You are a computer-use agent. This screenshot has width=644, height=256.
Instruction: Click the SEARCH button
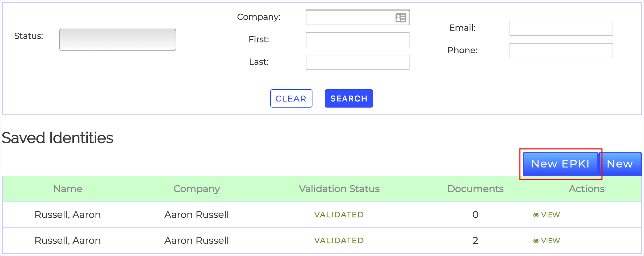[x=349, y=98]
